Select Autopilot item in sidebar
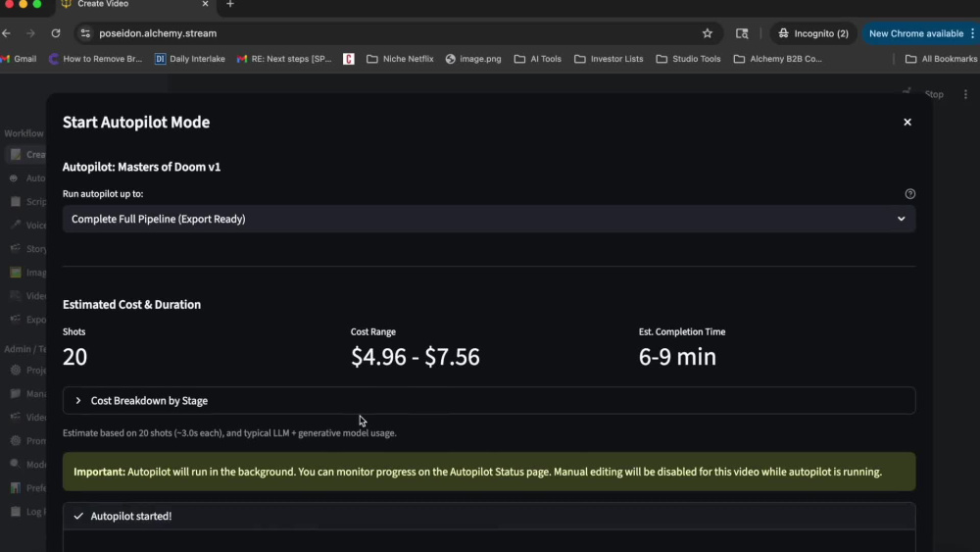The height and width of the screenshot is (552, 980). (25, 178)
